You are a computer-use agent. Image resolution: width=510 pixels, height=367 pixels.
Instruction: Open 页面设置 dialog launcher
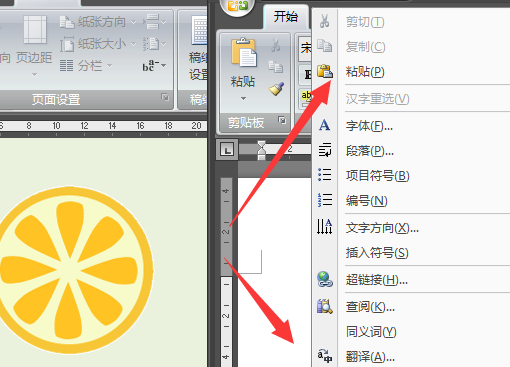click(x=165, y=97)
